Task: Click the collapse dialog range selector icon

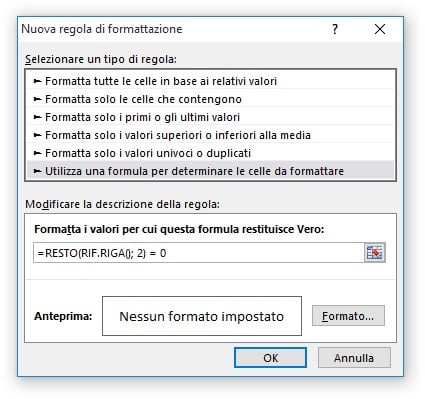Action: point(375,252)
